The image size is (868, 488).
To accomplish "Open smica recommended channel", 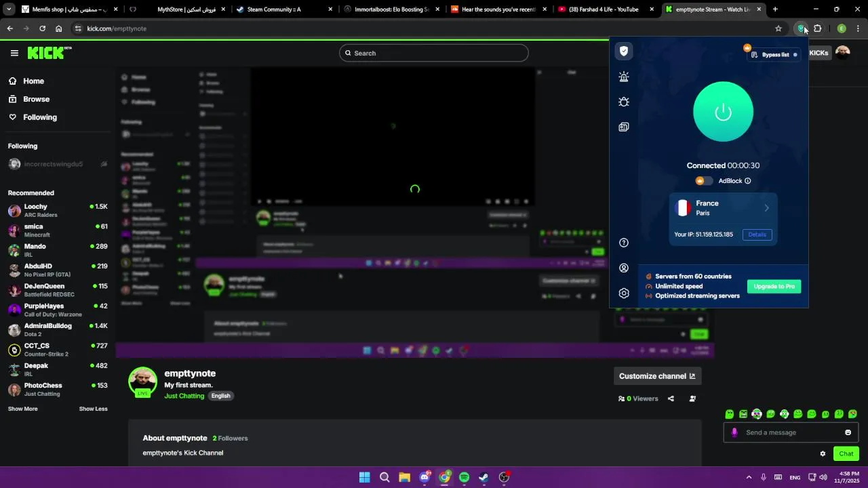I will pos(58,230).
